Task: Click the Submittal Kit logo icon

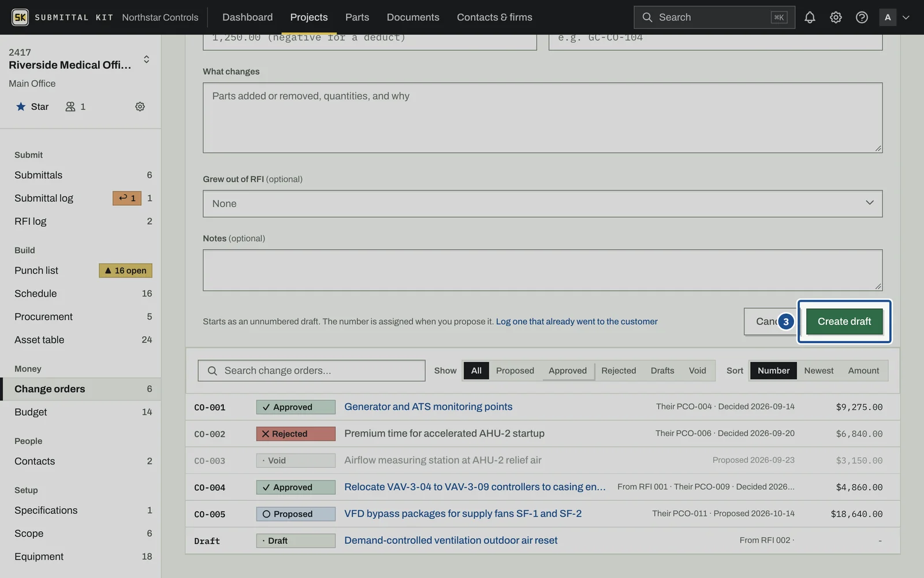Action: 20,17
